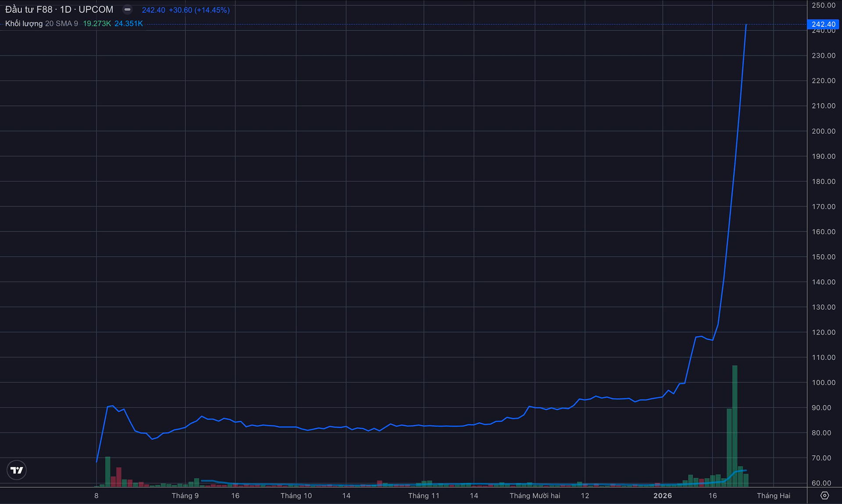Click the 200.00 price scale label
Viewport: 842px width, 504px height.
coord(823,131)
